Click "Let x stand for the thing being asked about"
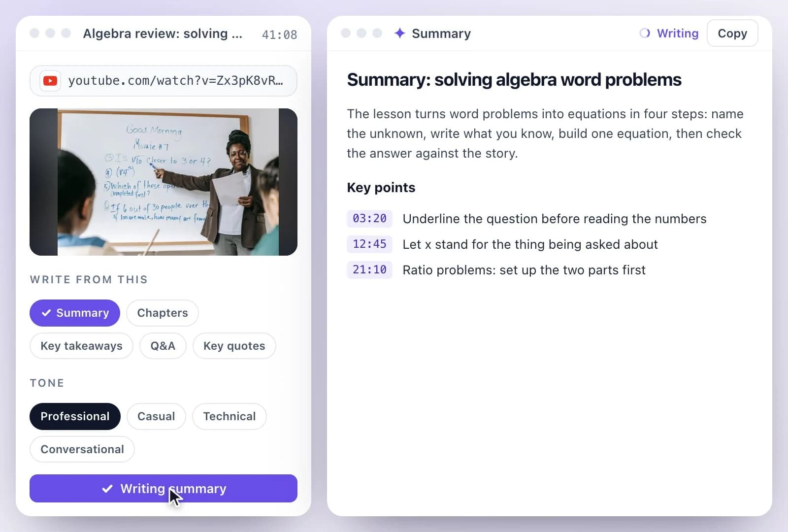Image resolution: width=788 pixels, height=532 pixels. point(530,244)
